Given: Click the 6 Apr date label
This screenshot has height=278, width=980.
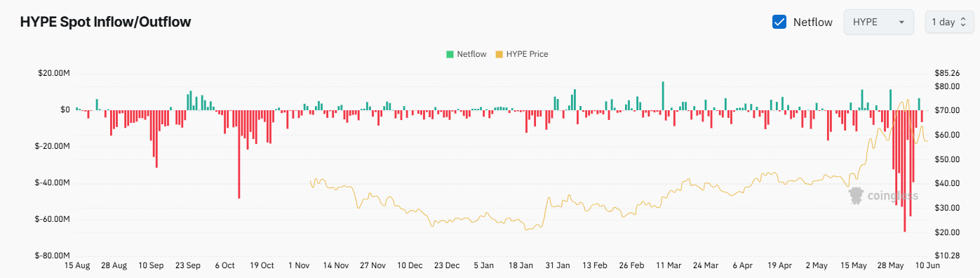Looking at the screenshot, I should (742, 266).
